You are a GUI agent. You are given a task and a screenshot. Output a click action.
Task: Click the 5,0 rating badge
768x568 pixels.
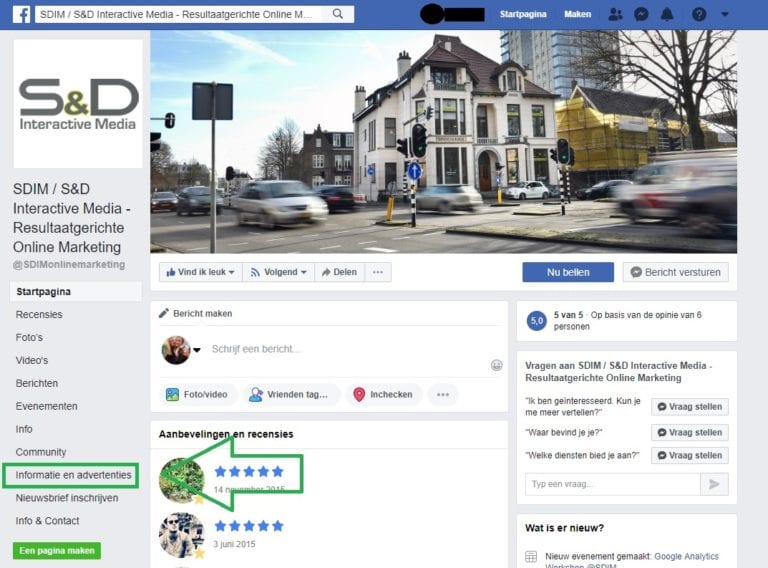(536, 321)
